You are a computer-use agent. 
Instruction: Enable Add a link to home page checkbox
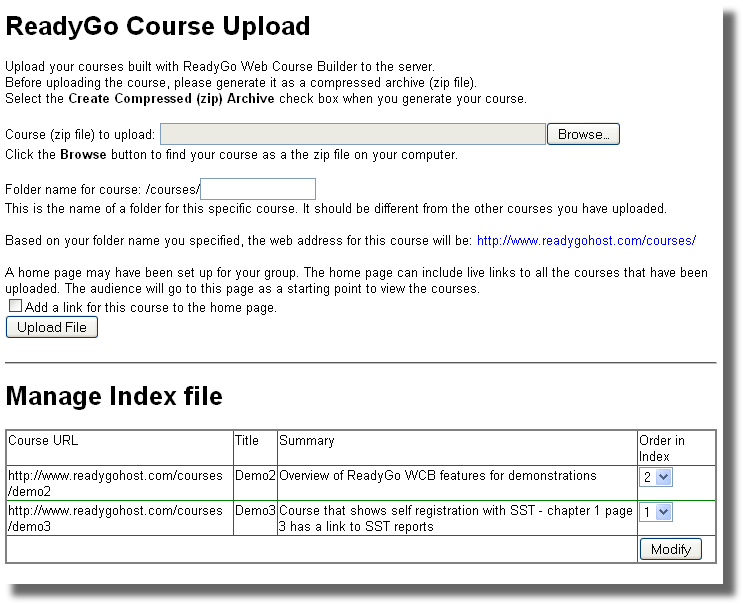pyautogui.click(x=16, y=306)
